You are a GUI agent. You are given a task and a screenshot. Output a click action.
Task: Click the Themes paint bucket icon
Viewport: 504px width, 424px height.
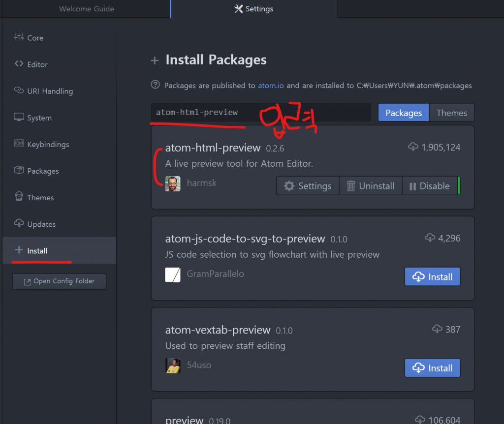19,196
